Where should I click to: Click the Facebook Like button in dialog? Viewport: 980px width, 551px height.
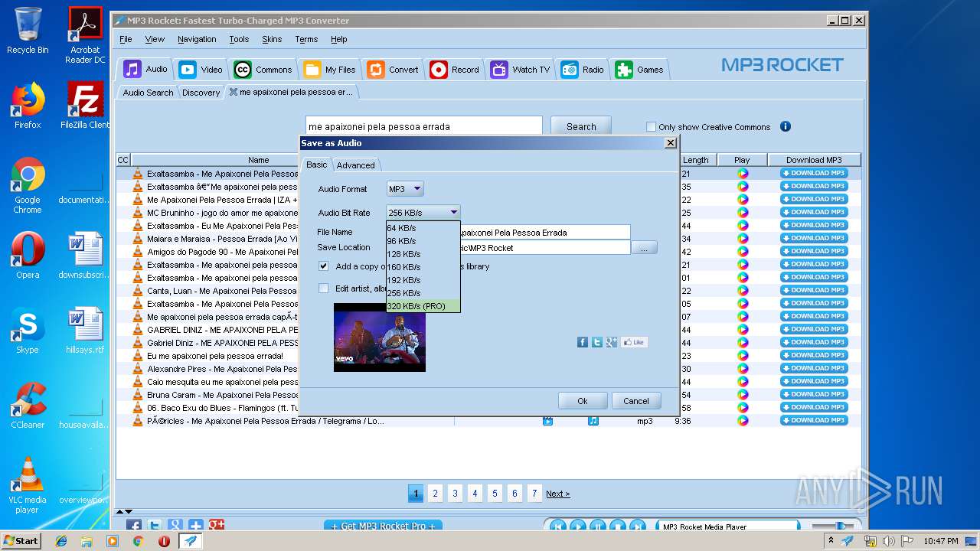pyautogui.click(x=634, y=342)
